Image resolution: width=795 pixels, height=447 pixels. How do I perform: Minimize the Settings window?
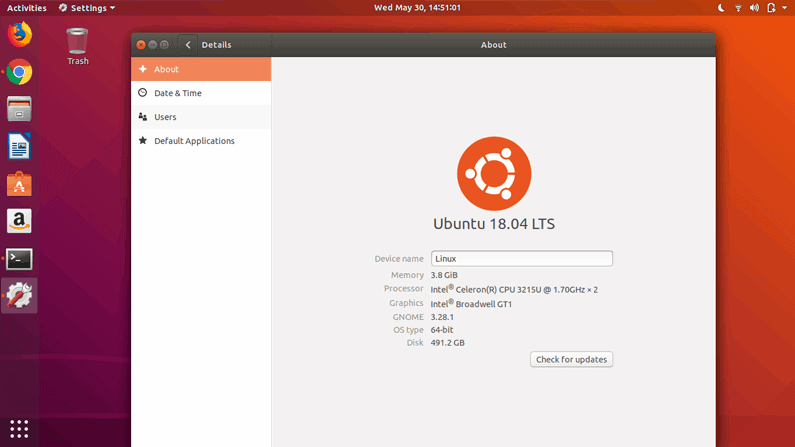(153, 45)
